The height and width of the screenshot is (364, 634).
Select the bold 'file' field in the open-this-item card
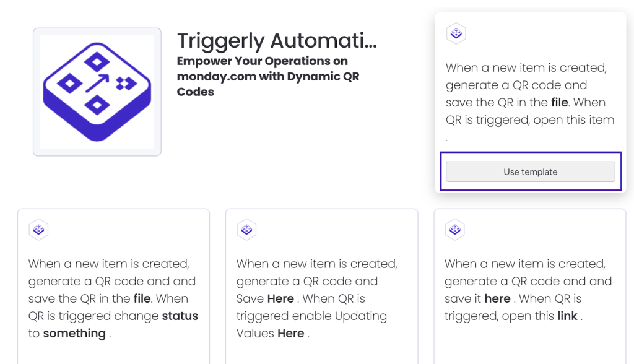click(x=559, y=103)
